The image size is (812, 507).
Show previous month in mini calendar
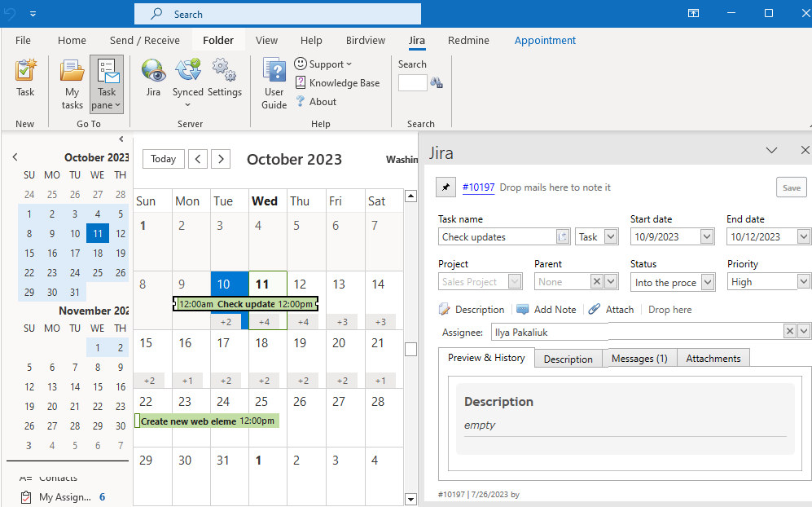click(15, 157)
